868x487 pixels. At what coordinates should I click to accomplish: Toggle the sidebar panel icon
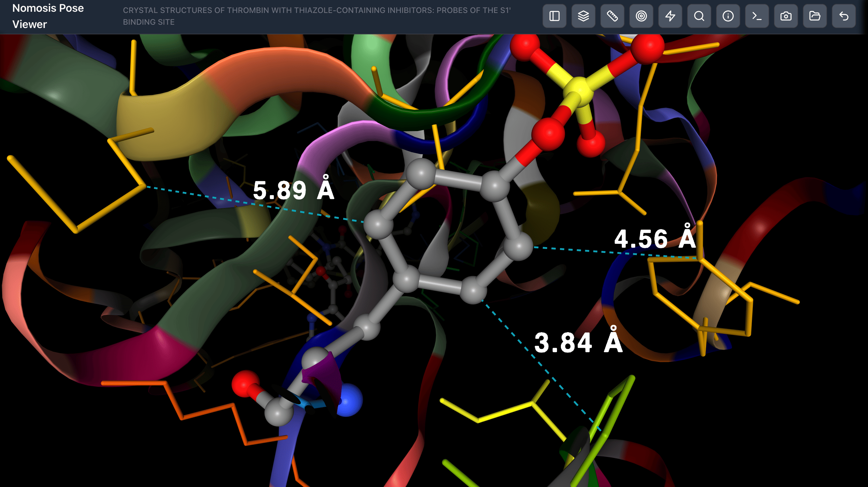(x=554, y=16)
